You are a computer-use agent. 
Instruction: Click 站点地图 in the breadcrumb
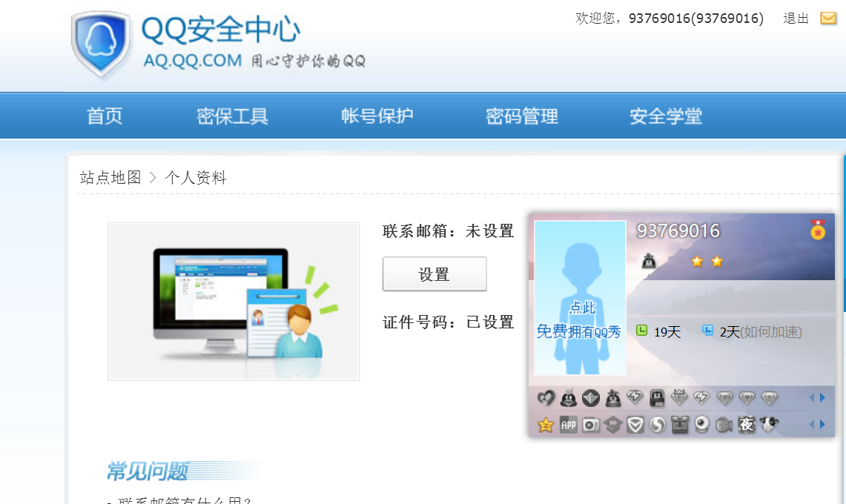click(x=110, y=178)
